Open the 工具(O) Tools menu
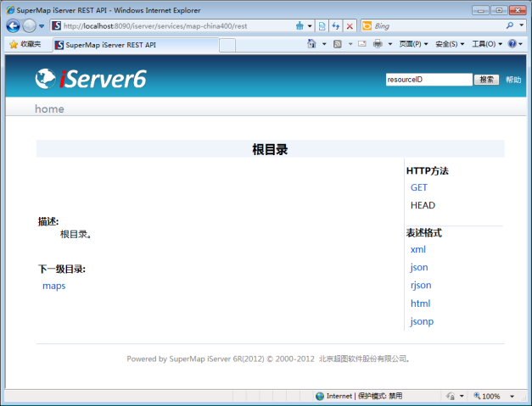The height and width of the screenshot is (406, 532). click(x=486, y=44)
